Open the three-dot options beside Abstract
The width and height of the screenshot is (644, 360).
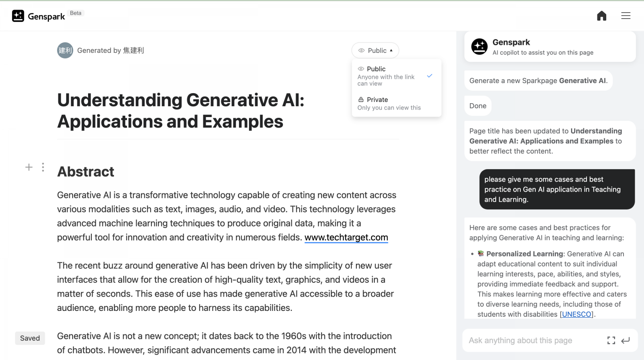(43, 167)
